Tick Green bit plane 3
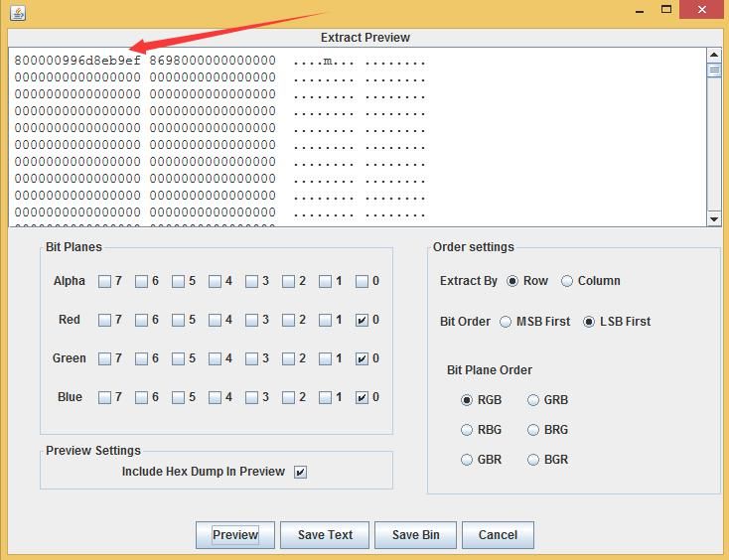The width and height of the screenshot is (729, 560). (x=251, y=358)
